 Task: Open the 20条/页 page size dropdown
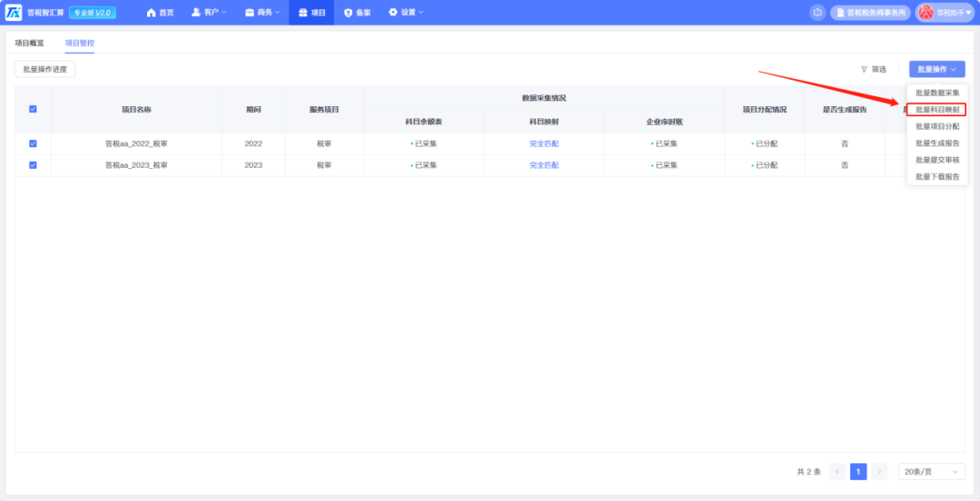931,472
